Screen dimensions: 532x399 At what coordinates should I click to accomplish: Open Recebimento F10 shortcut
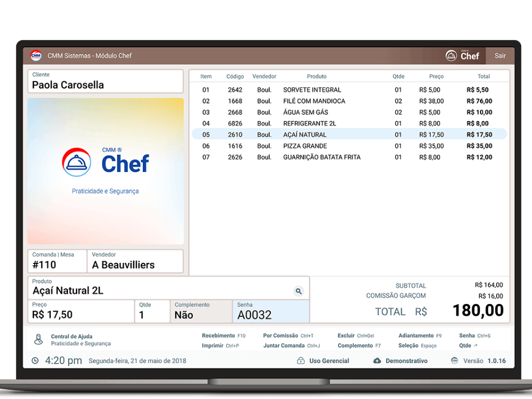tap(223, 336)
